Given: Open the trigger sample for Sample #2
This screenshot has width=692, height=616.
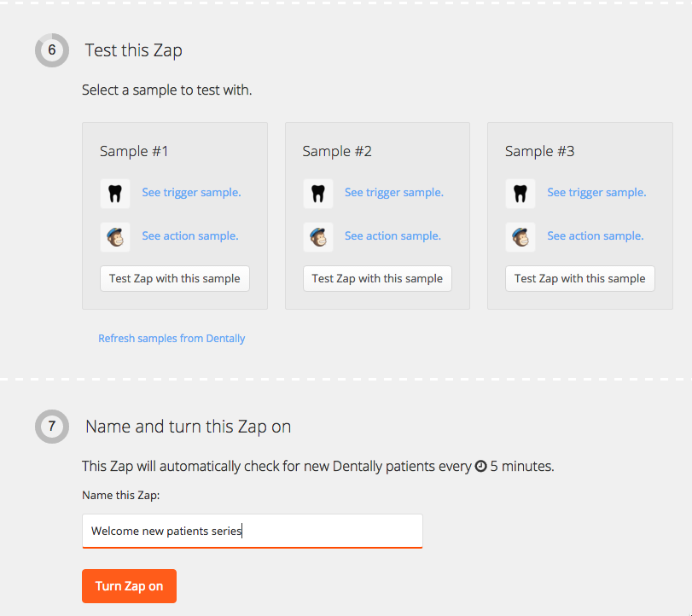Looking at the screenshot, I should click(x=393, y=193).
